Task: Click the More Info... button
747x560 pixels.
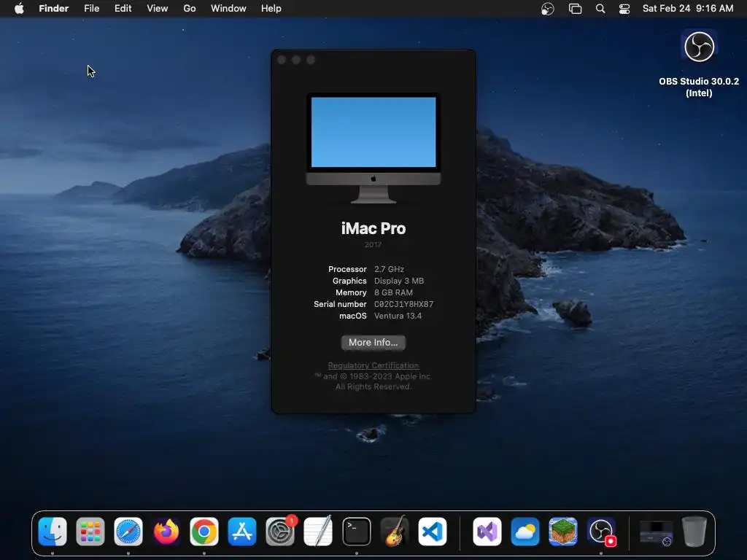Action: coord(373,343)
